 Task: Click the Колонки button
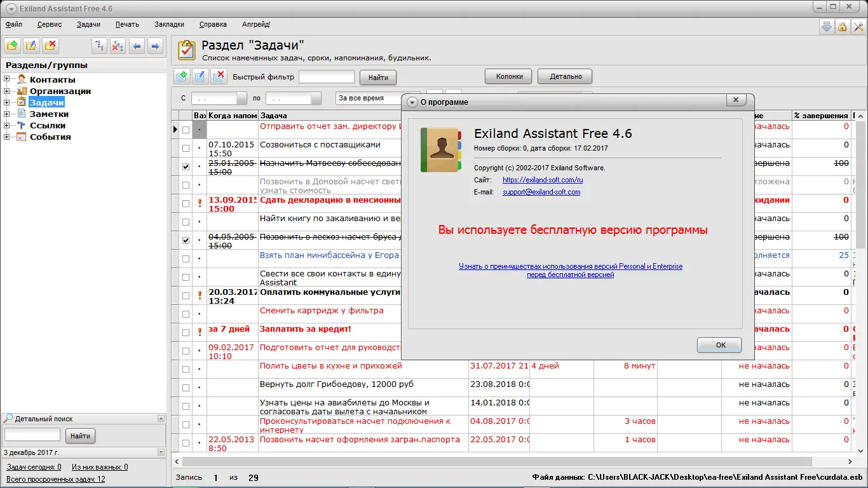point(508,76)
